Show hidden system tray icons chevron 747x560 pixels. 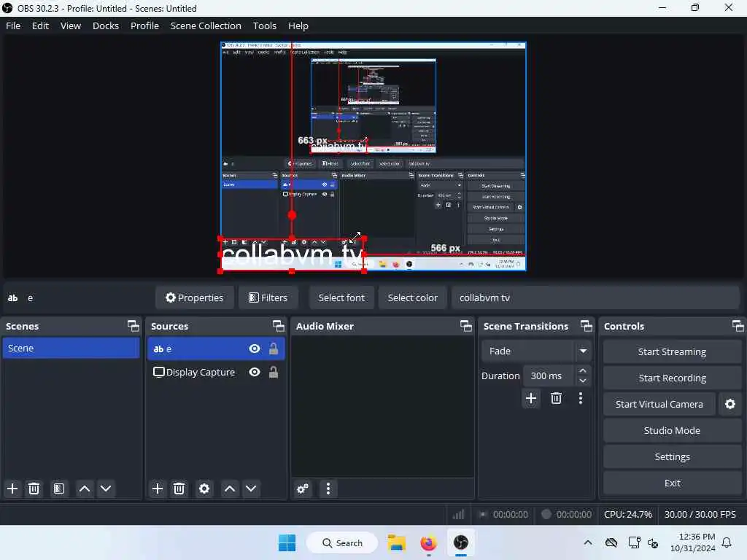pyautogui.click(x=588, y=542)
